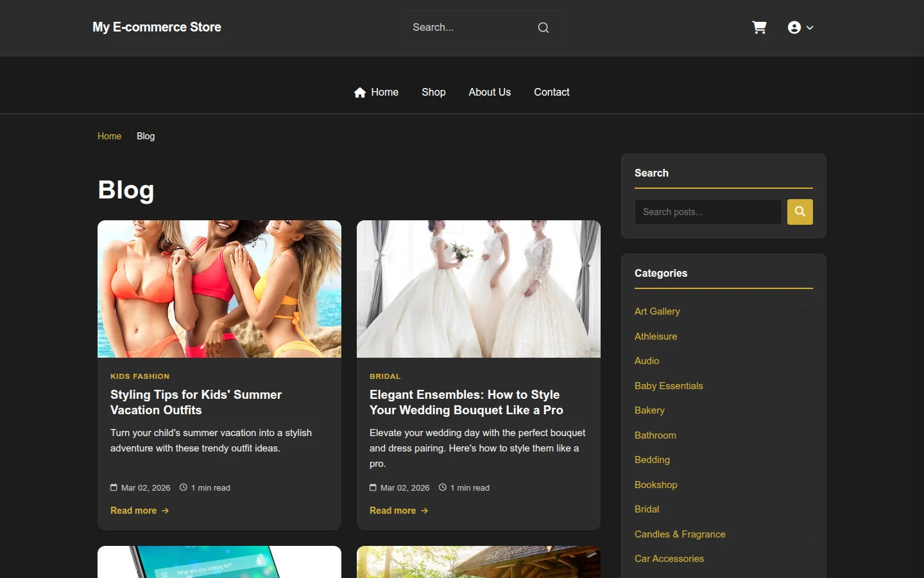The width and height of the screenshot is (924, 578).
Task: Click the BRIDAL tag label on post
Action: 385,376
